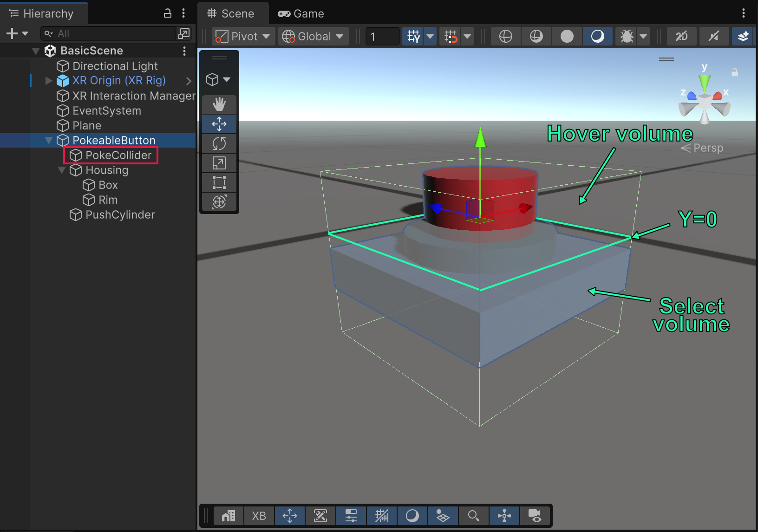The width and height of the screenshot is (758, 532).
Task: Click orientation gizmo X axis cone
Action: tap(718, 96)
